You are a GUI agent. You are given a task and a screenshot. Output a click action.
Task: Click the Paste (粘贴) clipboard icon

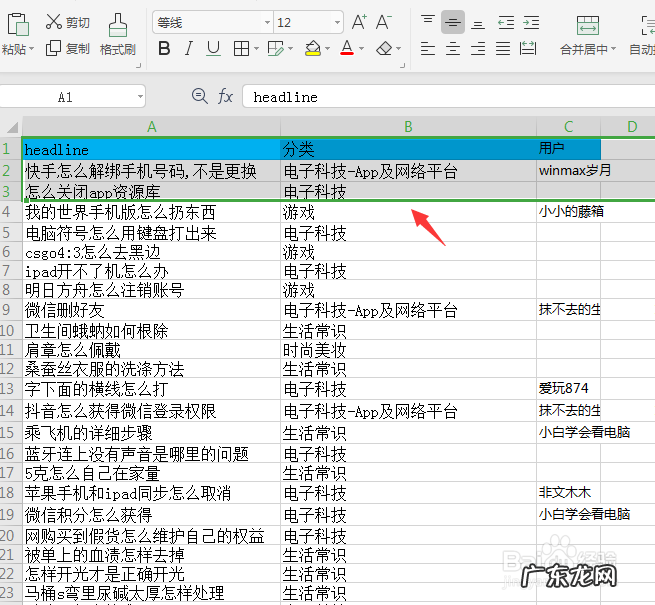click(18, 24)
